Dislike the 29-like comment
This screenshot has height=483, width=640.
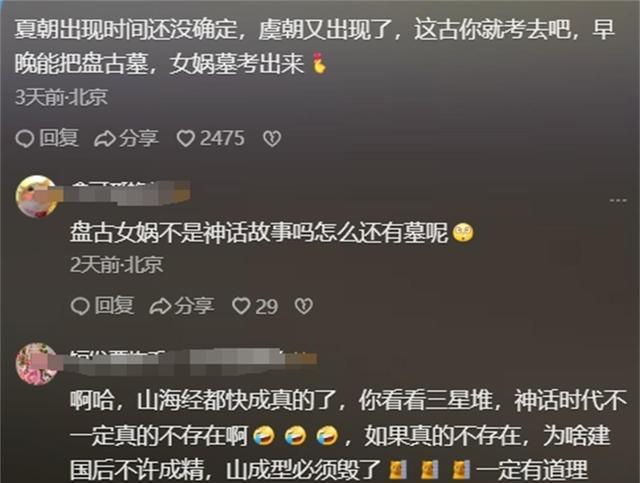(304, 306)
